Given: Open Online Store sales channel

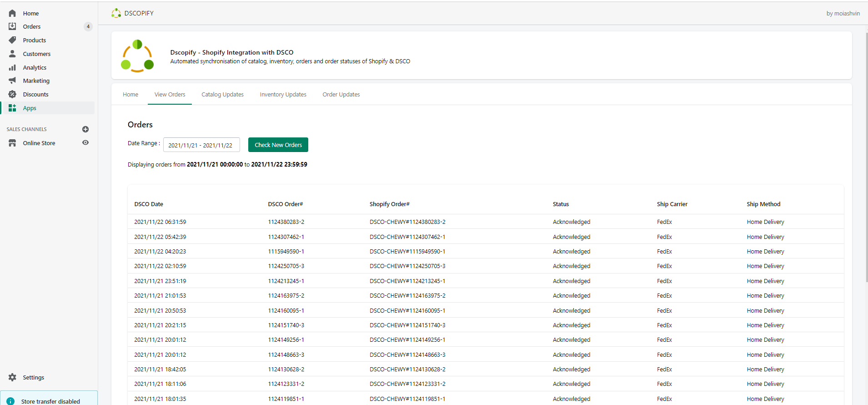Looking at the screenshot, I should point(39,143).
